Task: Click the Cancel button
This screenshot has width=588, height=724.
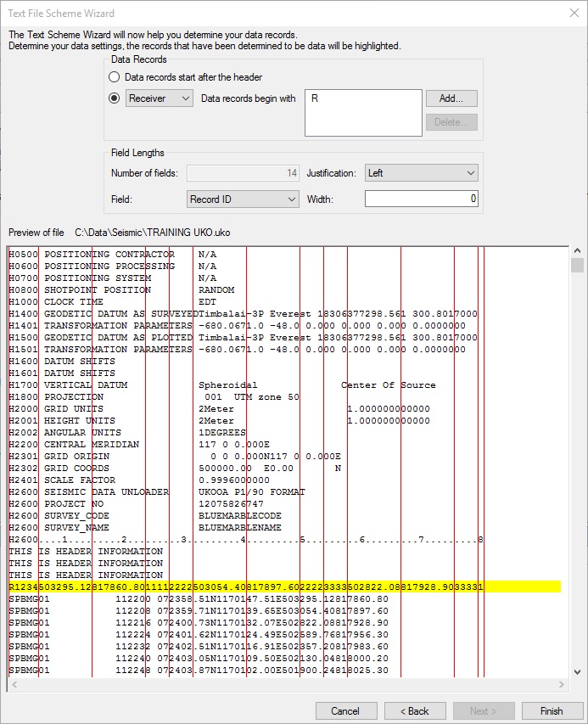Action: 346,711
